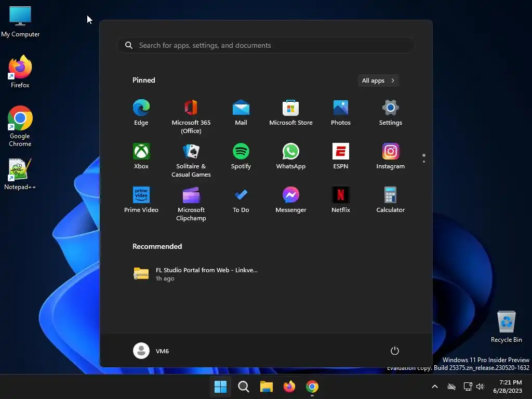
Task: Click the volume speaker tray icon
Action: pos(480,387)
